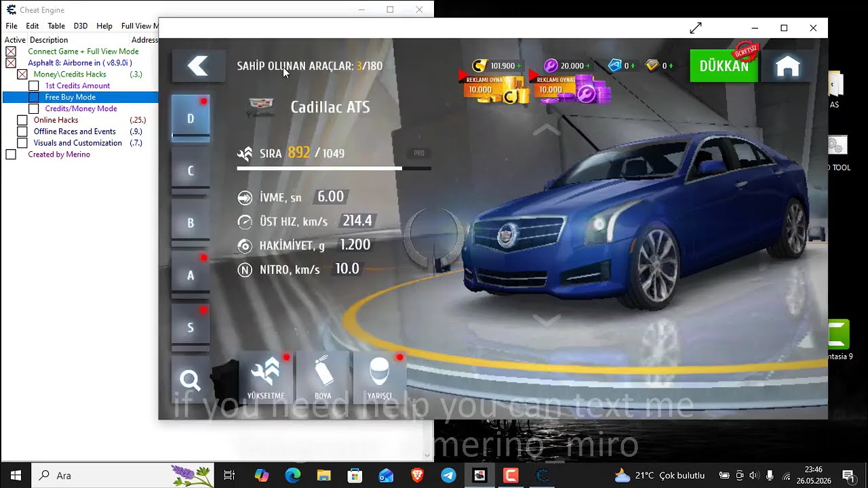Open the Edit menu in Cheat Engine
868x488 pixels.
coord(33,26)
